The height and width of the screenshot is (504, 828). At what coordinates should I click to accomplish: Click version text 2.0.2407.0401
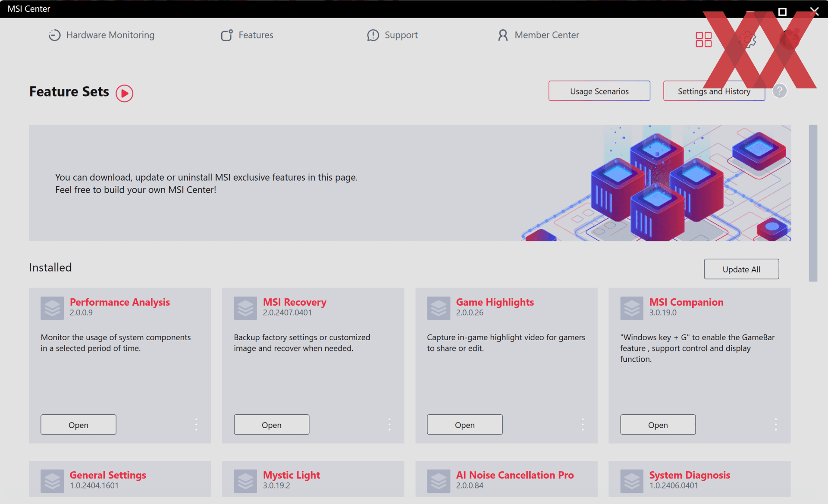(287, 313)
